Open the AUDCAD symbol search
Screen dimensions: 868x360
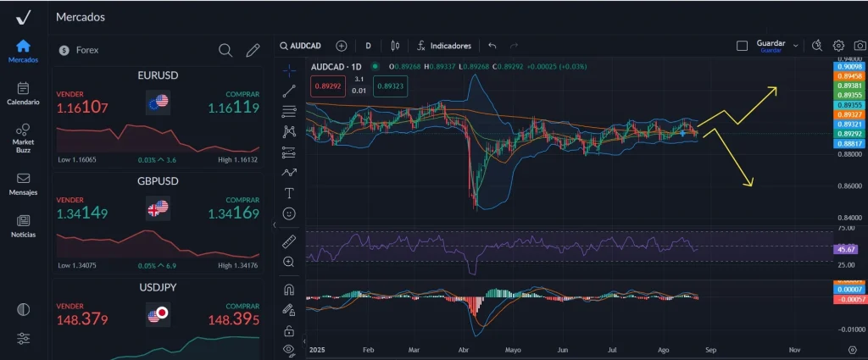point(300,46)
